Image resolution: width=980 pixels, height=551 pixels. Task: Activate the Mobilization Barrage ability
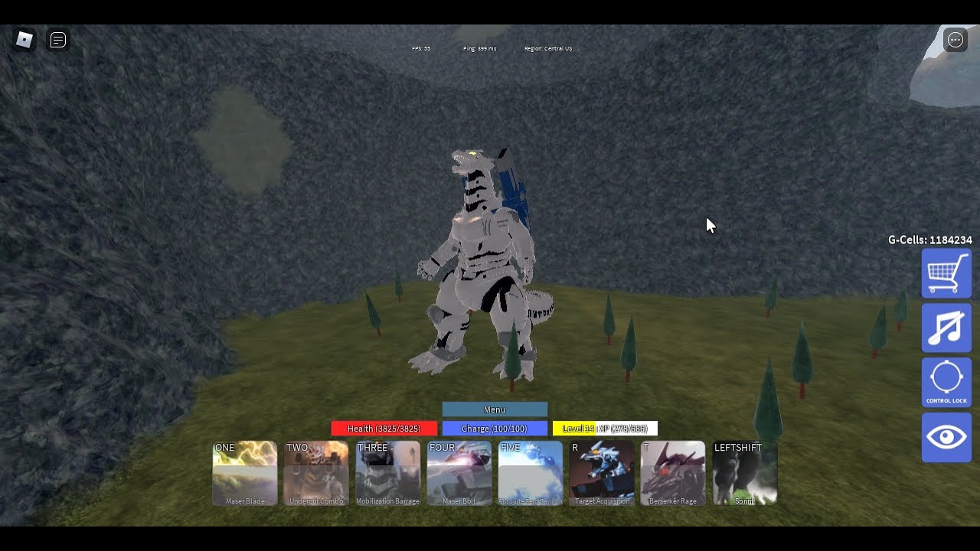387,473
